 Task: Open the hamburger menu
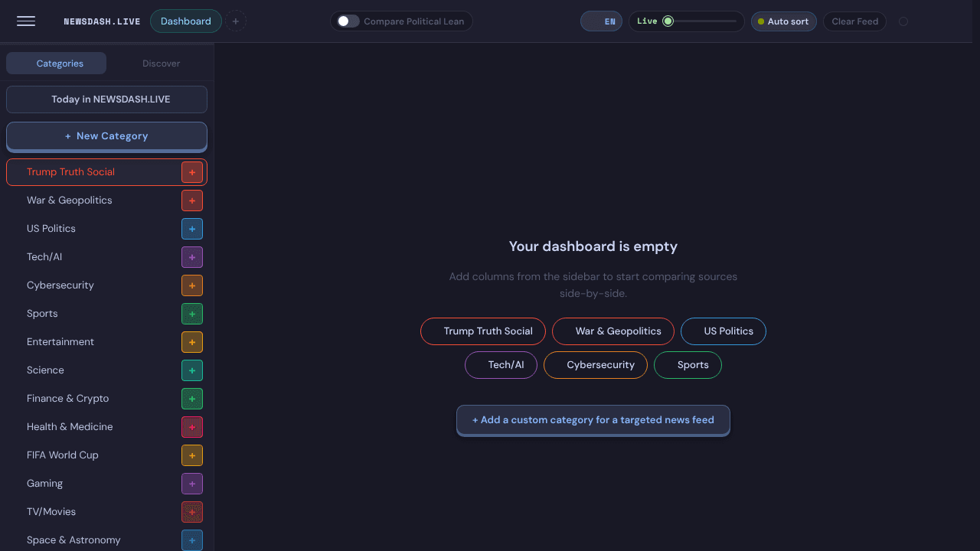coord(26,21)
